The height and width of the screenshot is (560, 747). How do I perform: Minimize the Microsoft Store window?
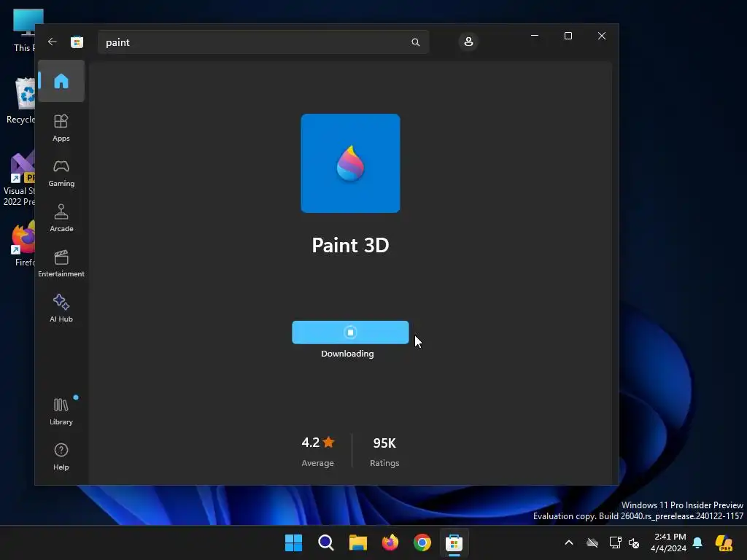535,36
